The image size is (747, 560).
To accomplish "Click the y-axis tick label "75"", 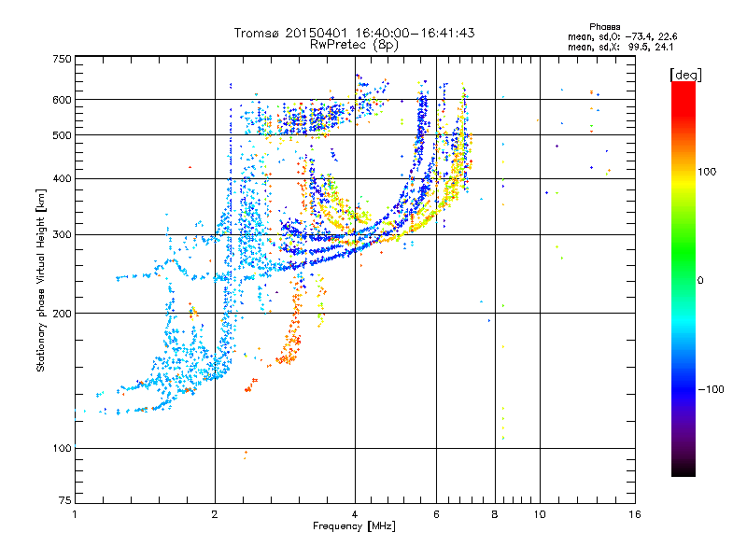I will coord(65,500).
